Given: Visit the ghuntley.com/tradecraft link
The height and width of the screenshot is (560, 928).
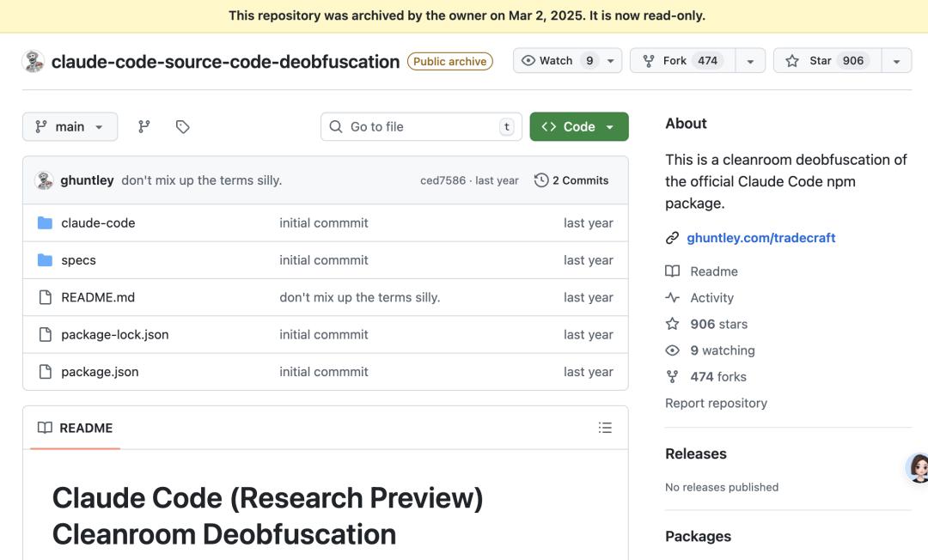Looking at the screenshot, I should [760, 238].
